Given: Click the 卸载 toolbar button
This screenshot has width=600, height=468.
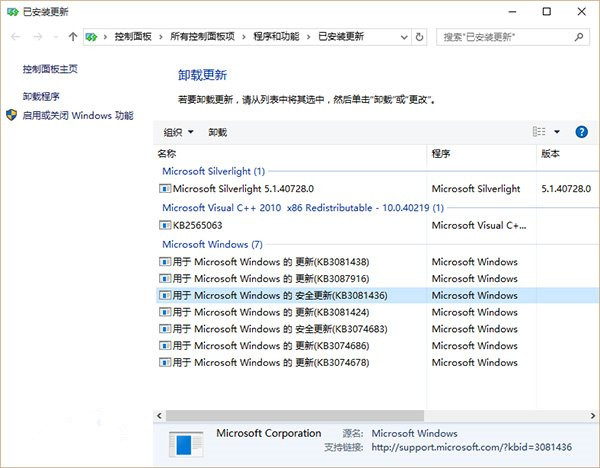Looking at the screenshot, I should [x=218, y=132].
